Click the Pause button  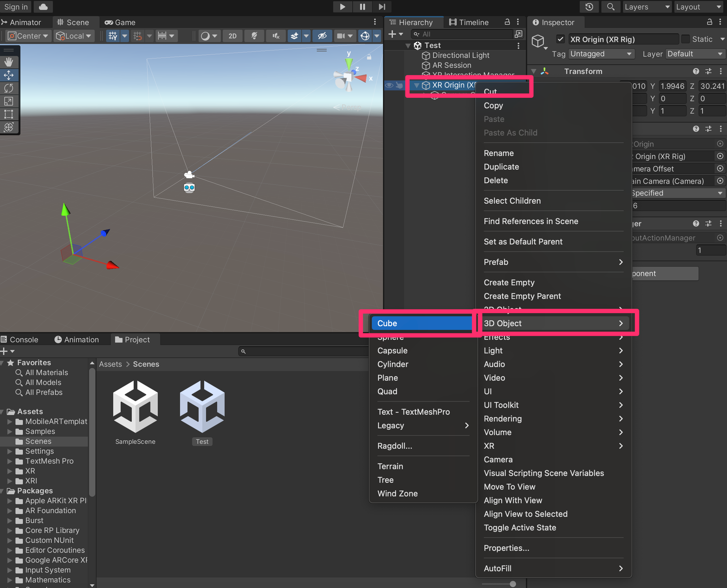click(362, 7)
